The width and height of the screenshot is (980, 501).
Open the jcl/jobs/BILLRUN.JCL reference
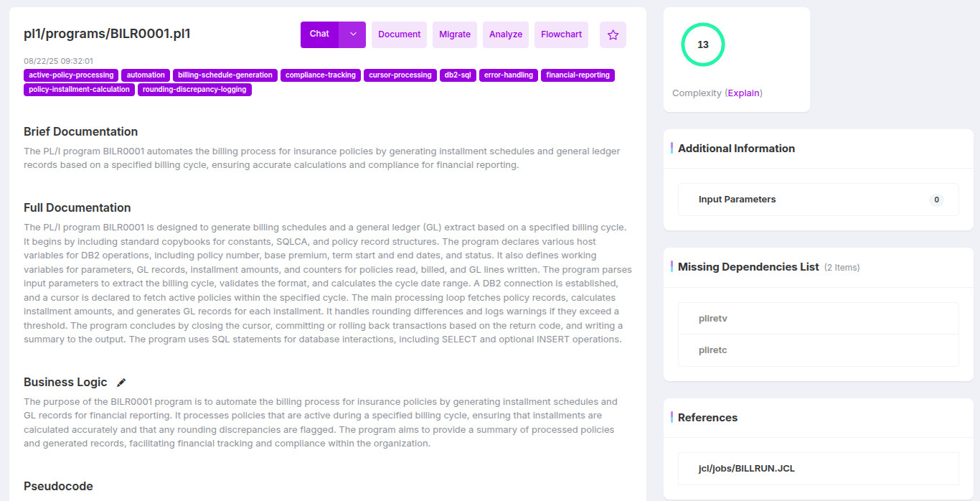coord(819,469)
